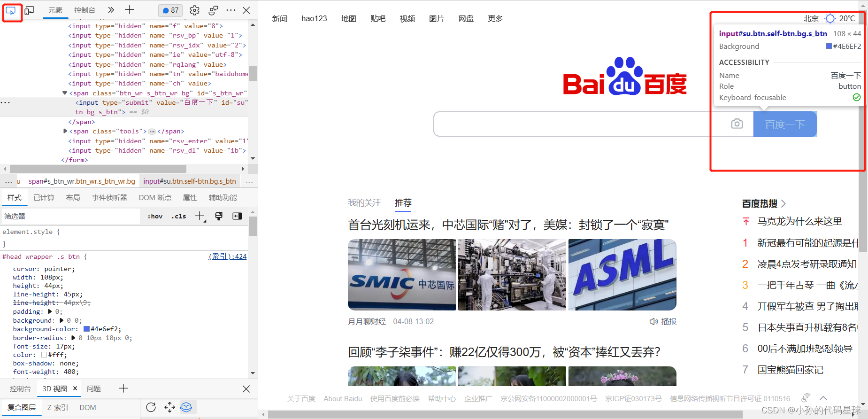The width and height of the screenshot is (868, 419).
Task: Open ASML news thumbnail
Action: 622,275
